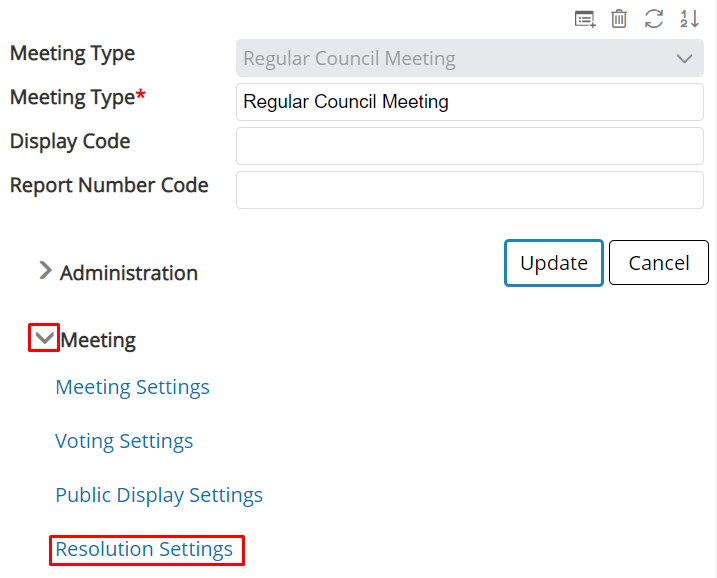Click the Update button
The width and height of the screenshot is (717, 578).
click(x=554, y=263)
